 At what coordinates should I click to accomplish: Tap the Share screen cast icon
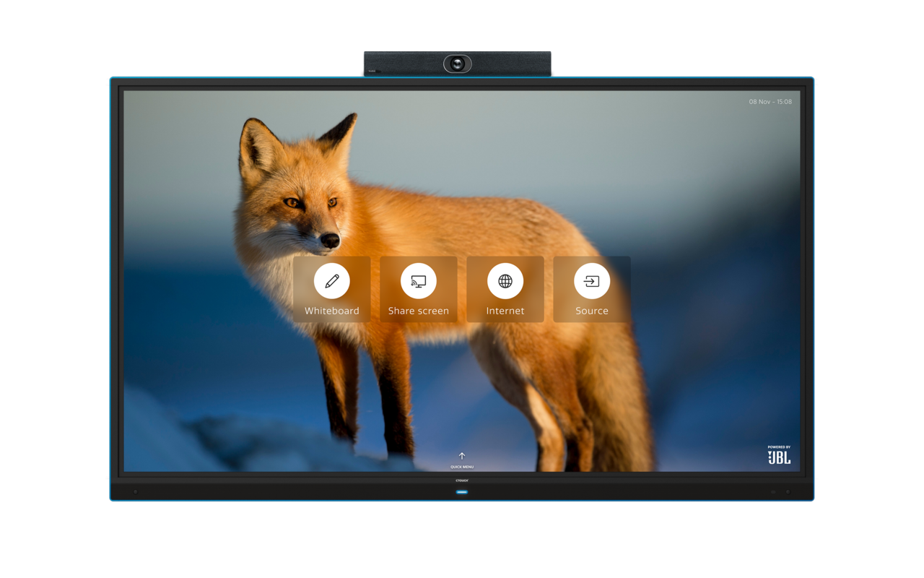coord(419,281)
